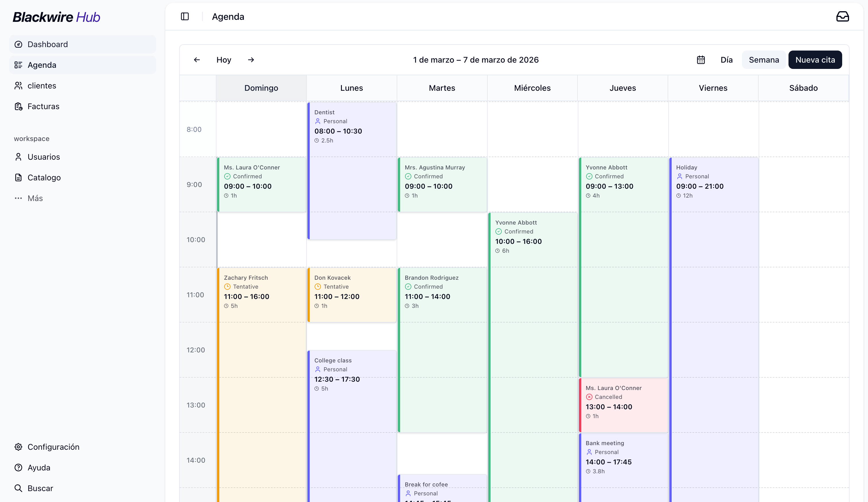868x502 pixels.
Task: Jump to today using the Hoy button
Action: point(224,60)
